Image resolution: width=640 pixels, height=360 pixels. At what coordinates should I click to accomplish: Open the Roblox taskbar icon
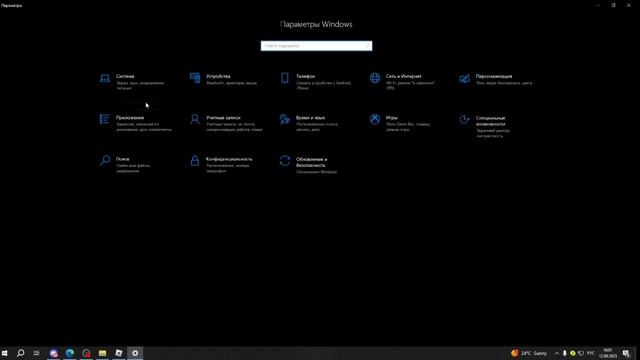pos(119,353)
